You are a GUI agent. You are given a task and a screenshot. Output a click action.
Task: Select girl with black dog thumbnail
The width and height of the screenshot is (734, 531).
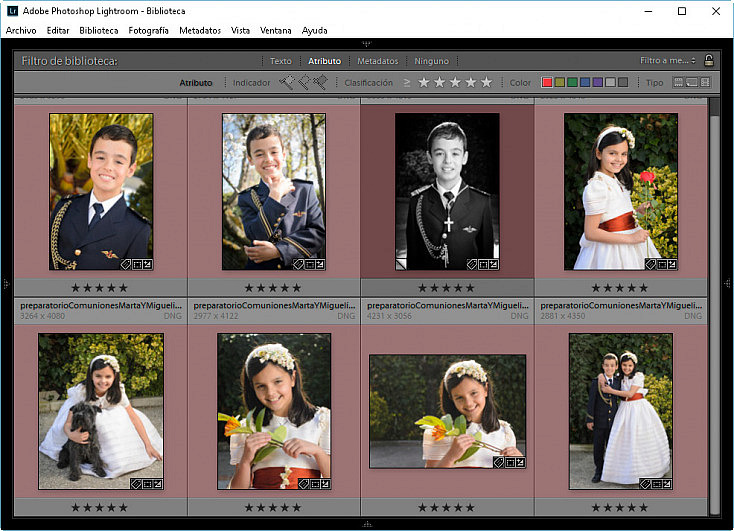coord(101,411)
